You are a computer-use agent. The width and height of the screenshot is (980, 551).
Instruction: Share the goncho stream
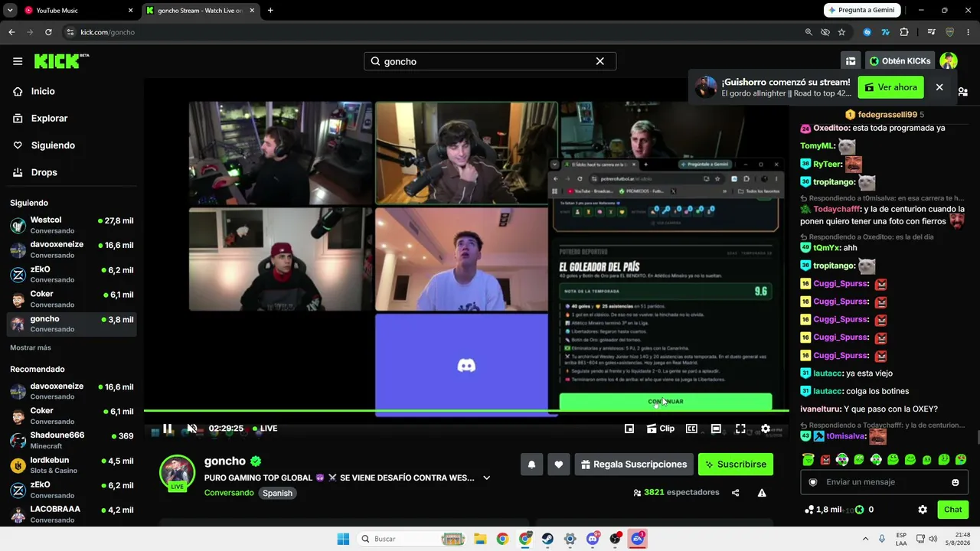tap(736, 493)
